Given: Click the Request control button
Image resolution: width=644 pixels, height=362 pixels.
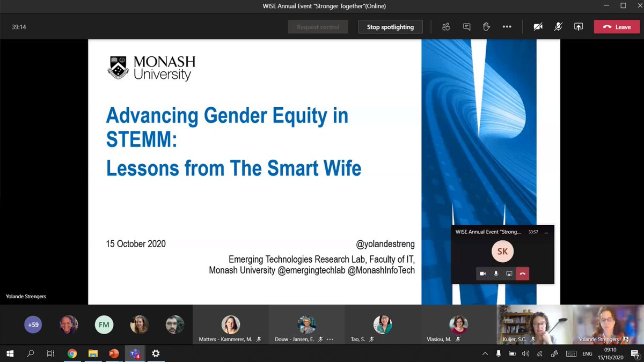Looking at the screenshot, I should tap(318, 27).
